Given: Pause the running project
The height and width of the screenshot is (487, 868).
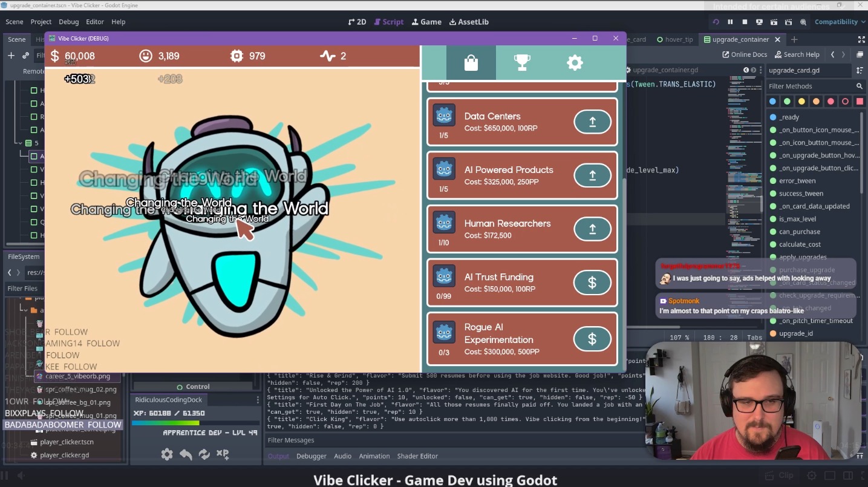Looking at the screenshot, I should pos(730,22).
